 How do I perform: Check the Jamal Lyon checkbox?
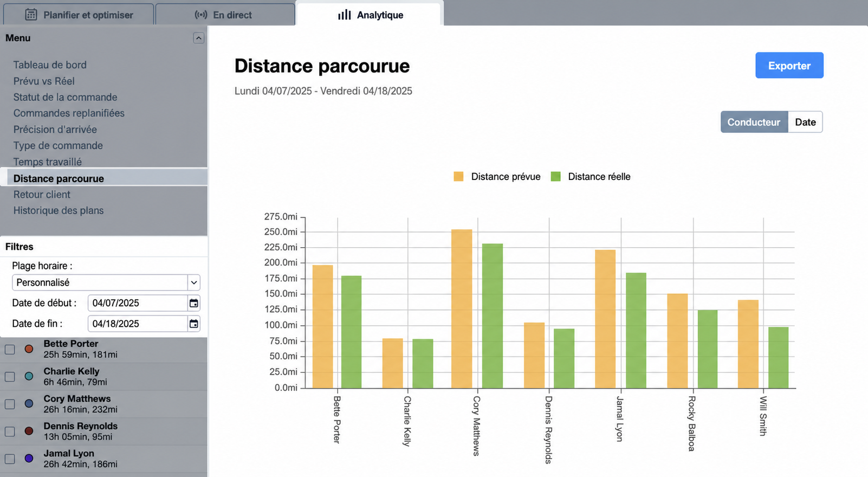(10, 459)
